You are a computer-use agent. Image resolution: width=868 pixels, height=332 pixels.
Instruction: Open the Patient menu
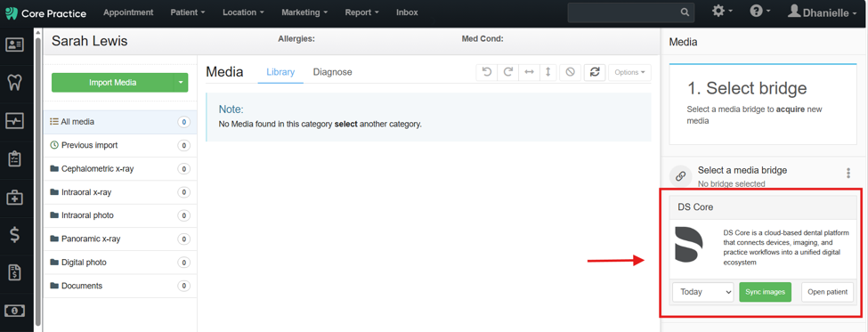tap(188, 12)
